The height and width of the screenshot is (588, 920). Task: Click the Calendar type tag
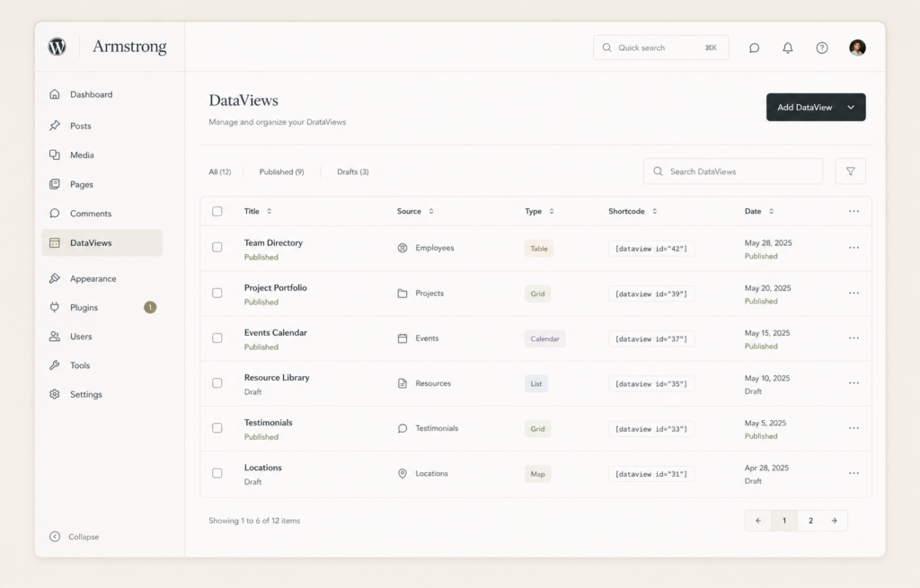point(545,338)
